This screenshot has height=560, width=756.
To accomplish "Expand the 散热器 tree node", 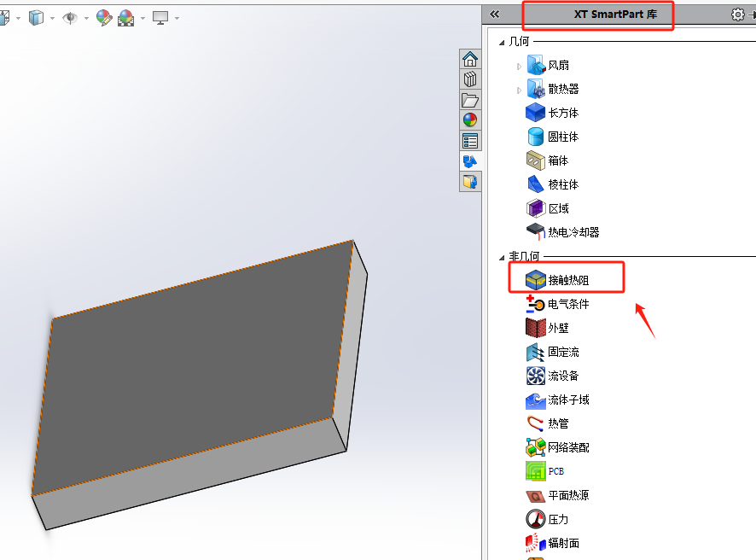I will click(x=519, y=90).
